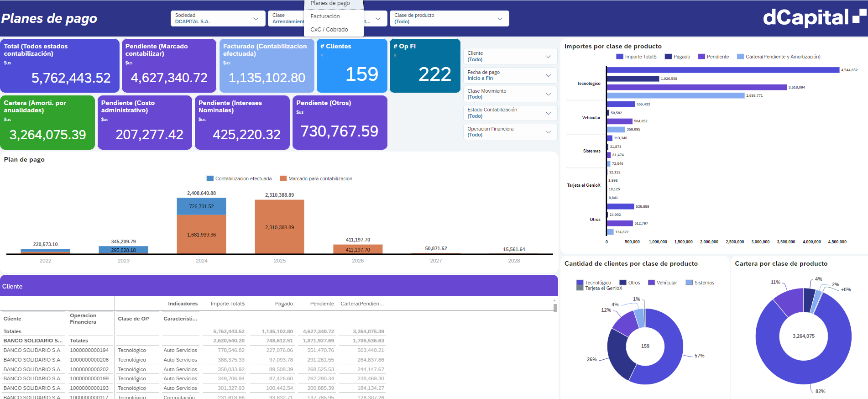Click the Pagado column header in table

[x=284, y=304]
